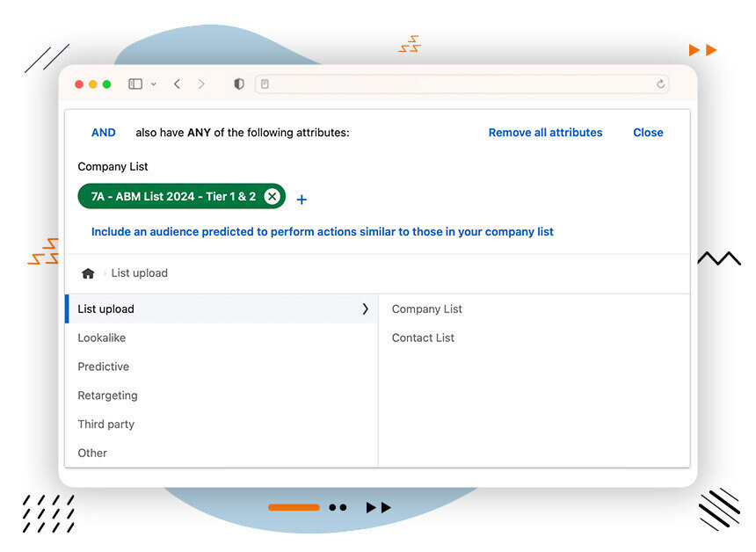Image resolution: width=756 pixels, height=552 pixels.
Task: Remove the 7A - ABM List 2024 chip
Action: click(x=273, y=197)
